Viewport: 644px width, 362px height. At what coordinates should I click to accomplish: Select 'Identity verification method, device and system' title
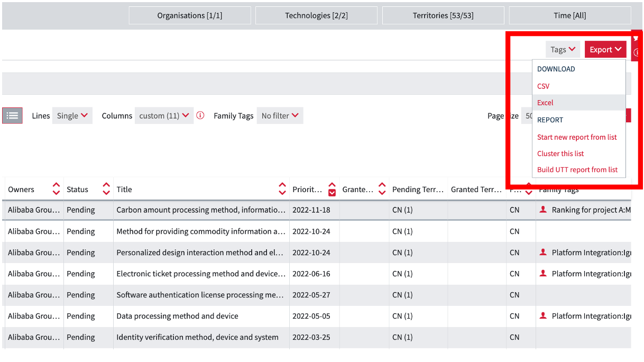197,337
